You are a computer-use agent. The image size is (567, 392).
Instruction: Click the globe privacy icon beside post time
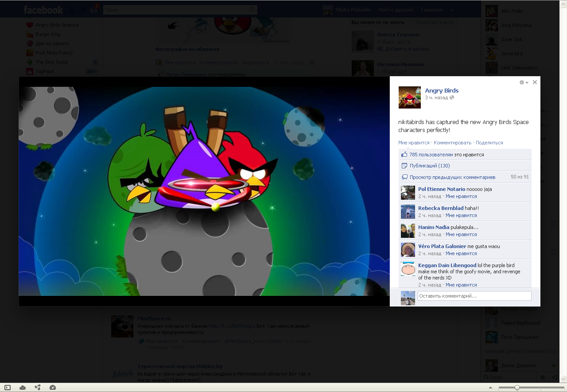452,97
